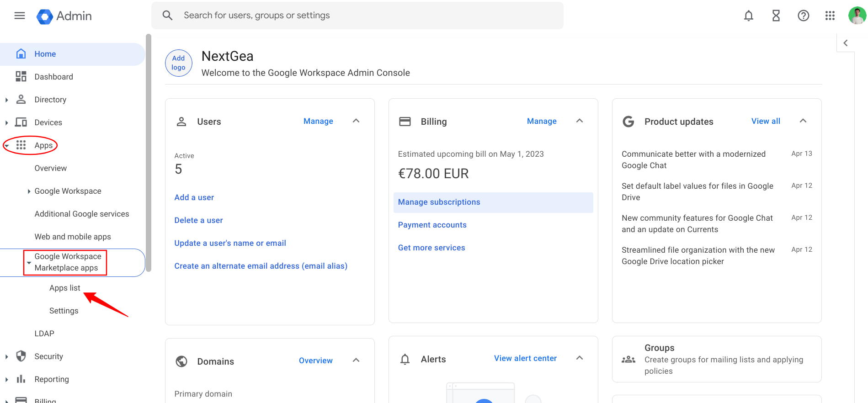Viewport: 868px width, 403px height.
Task: Click the Users card person icon
Action: click(181, 122)
